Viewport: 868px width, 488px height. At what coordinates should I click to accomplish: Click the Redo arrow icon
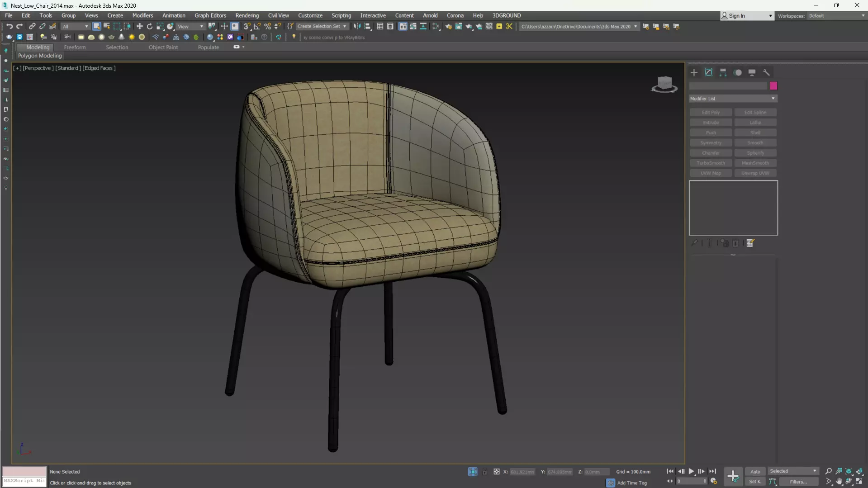[x=19, y=26]
